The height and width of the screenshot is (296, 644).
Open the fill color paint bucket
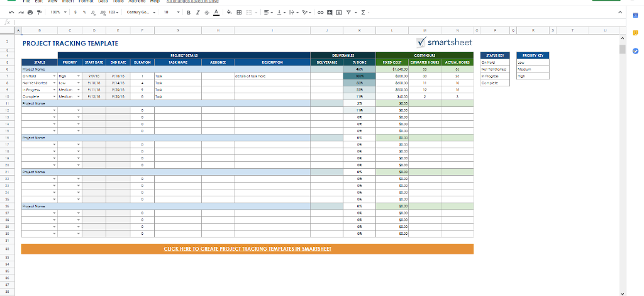click(229, 13)
